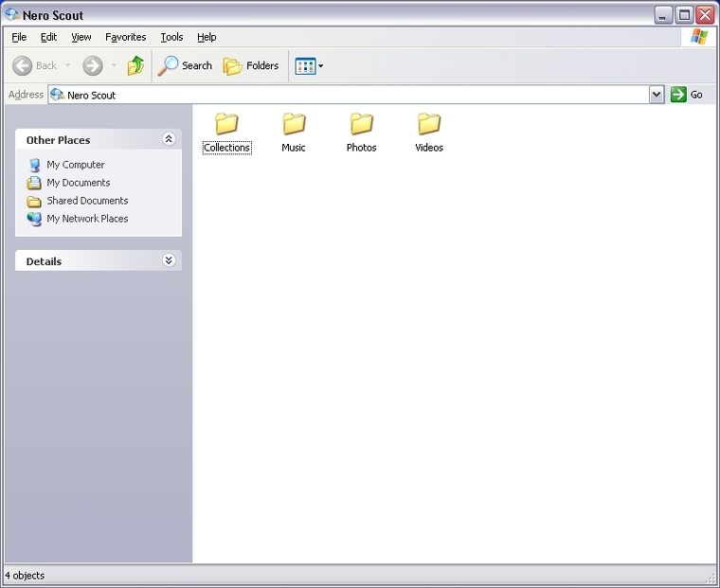Click the Back arrow button
This screenshot has height=588, width=720.
coord(22,65)
